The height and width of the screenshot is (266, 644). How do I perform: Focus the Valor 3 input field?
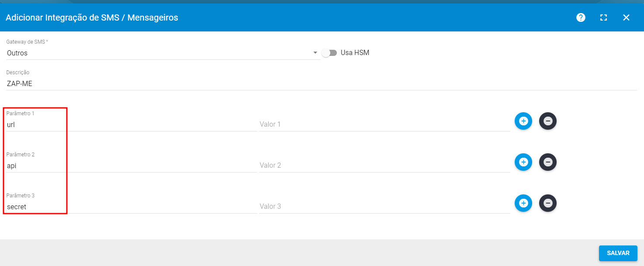click(384, 207)
